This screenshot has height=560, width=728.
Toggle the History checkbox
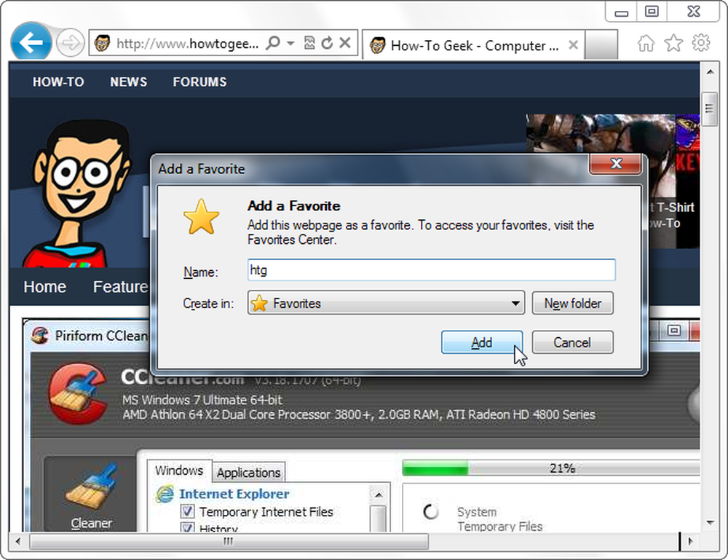(188, 527)
